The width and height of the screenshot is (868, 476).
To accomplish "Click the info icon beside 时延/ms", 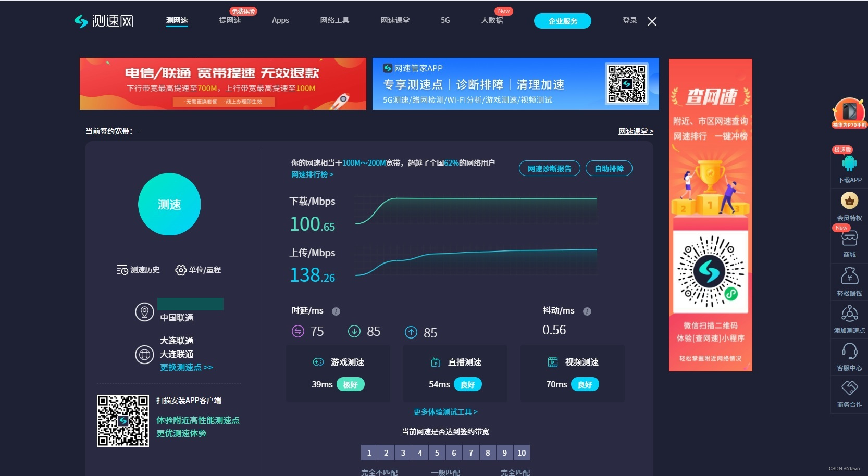I will pyautogui.click(x=336, y=311).
